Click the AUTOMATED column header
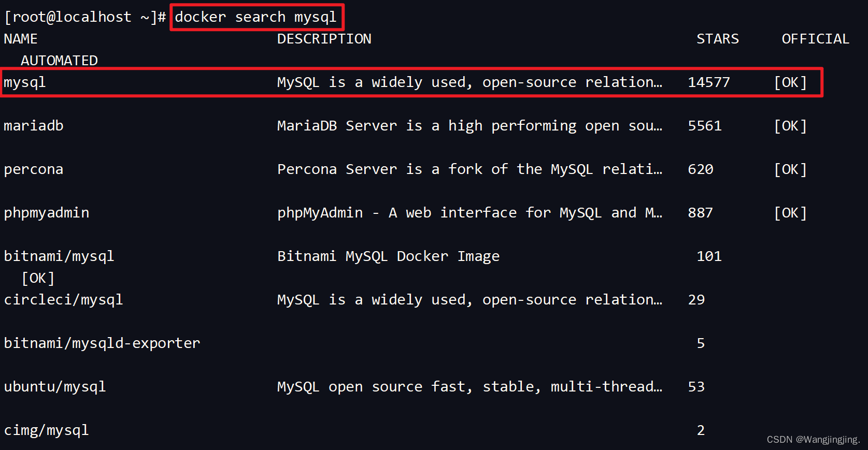868x450 pixels. 59,61
